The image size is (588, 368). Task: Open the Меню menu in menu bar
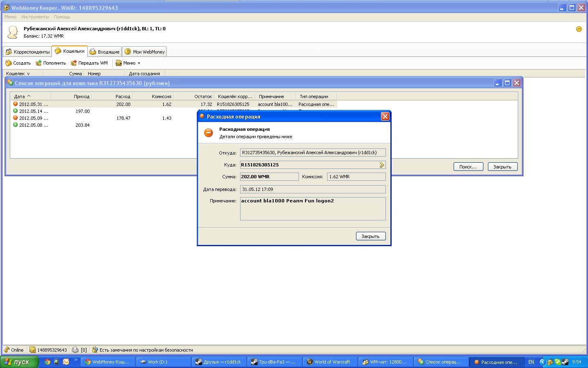coord(11,17)
